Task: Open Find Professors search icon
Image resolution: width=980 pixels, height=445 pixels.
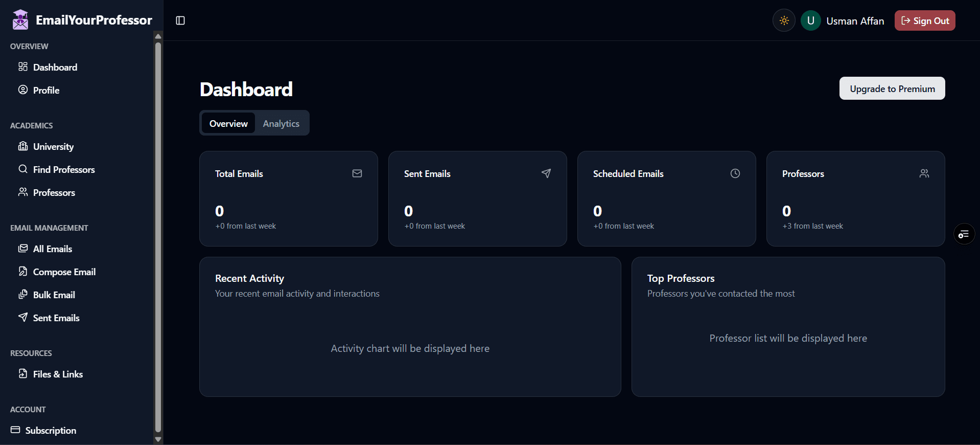Action: pos(23,169)
